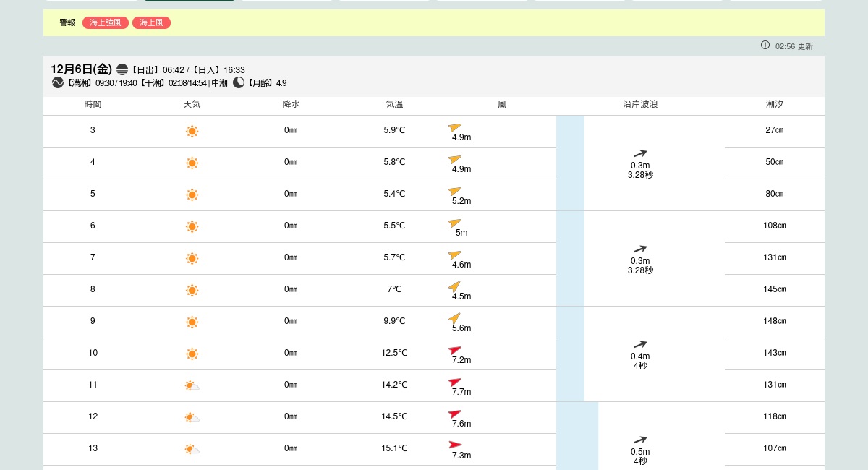Click the wave direction arrow above 0.4m
The image size is (868, 470).
coord(640,345)
